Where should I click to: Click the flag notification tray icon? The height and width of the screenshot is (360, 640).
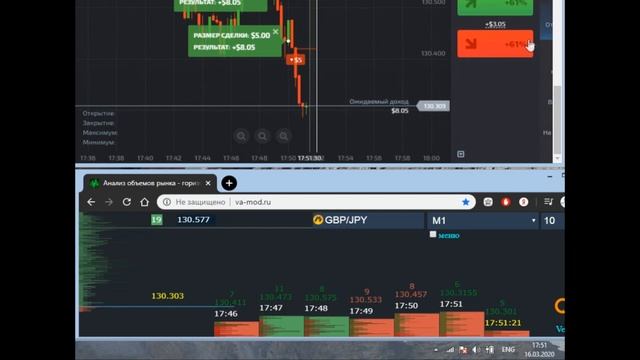[463, 350]
